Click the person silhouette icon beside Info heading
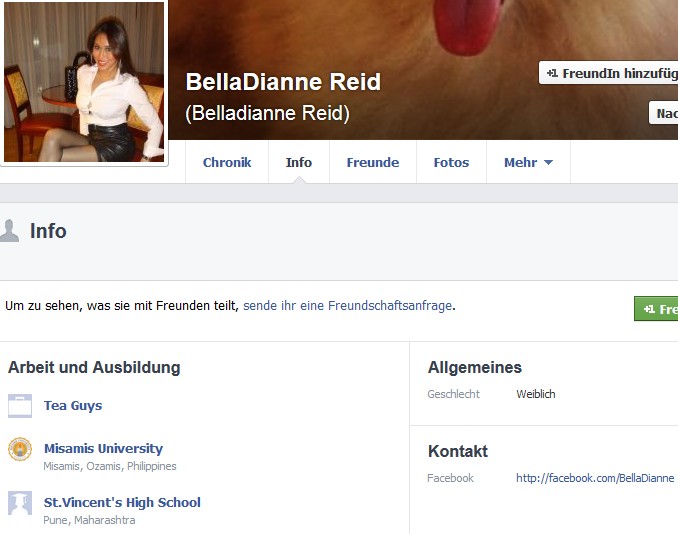This screenshot has height=534, width=678. [9, 230]
